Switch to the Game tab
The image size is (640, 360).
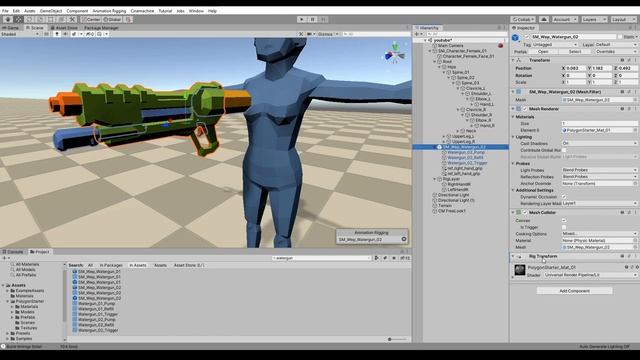pos(11,28)
